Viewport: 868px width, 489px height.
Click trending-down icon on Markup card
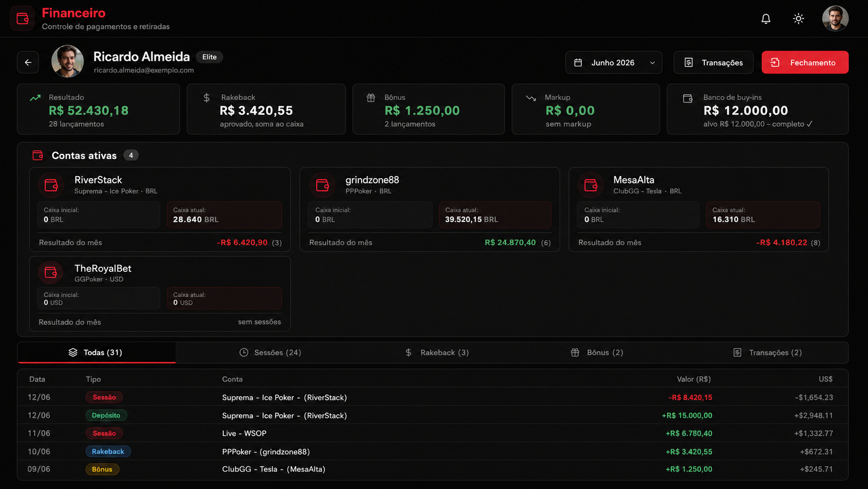click(531, 98)
